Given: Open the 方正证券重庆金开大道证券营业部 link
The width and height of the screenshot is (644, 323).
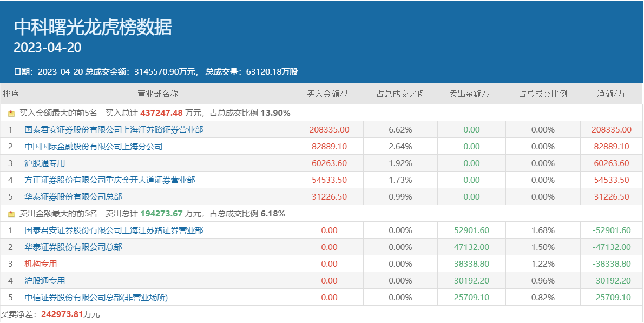Looking at the screenshot, I should [x=110, y=180].
